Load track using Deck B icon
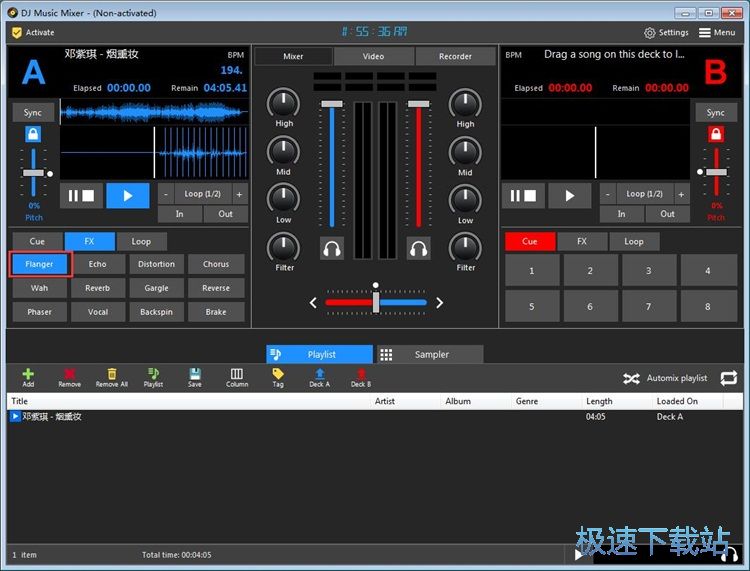The image size is (750, 571). [360, 376]
